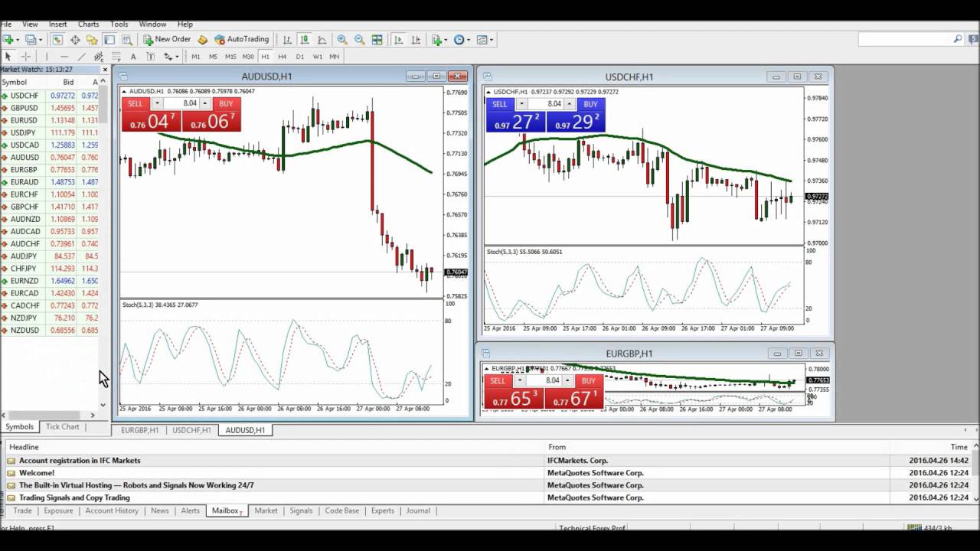980x551 pixels.
Task: Click the BUY button on the USDCHF panel
Action: click(x=590, y=103)
